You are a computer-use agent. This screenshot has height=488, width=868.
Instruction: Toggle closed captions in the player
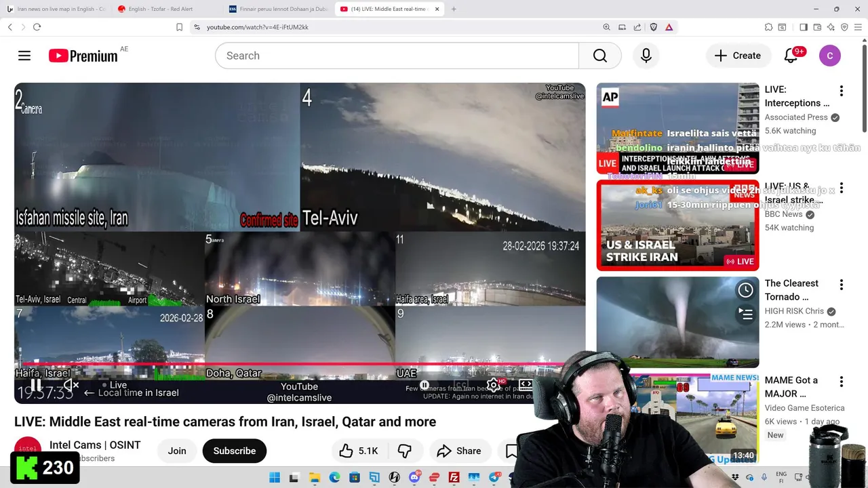click(461, 385)
